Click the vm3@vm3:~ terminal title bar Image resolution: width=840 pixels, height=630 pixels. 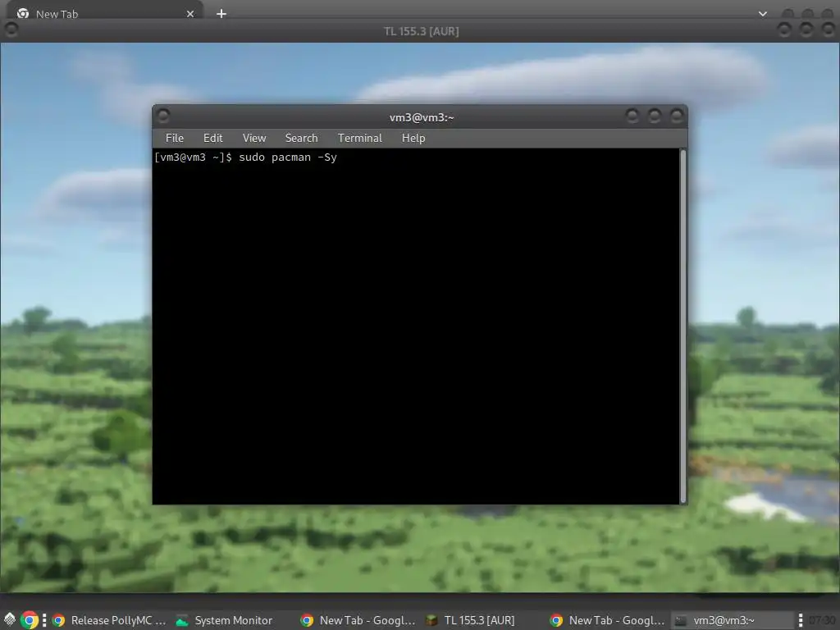421,117
